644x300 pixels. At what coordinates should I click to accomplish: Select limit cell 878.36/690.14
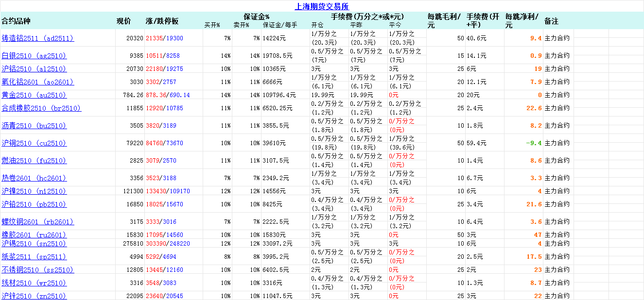(x=168, y=95)
